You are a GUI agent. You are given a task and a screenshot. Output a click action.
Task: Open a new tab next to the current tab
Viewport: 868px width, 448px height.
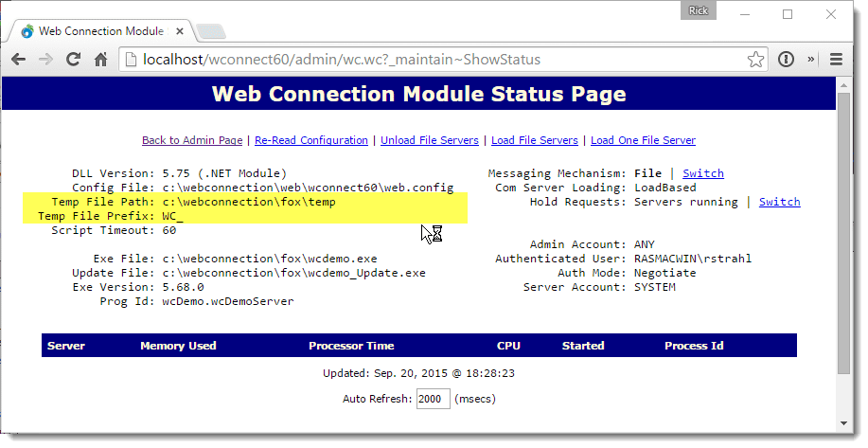pyautogui.click(x=209, y=31)
